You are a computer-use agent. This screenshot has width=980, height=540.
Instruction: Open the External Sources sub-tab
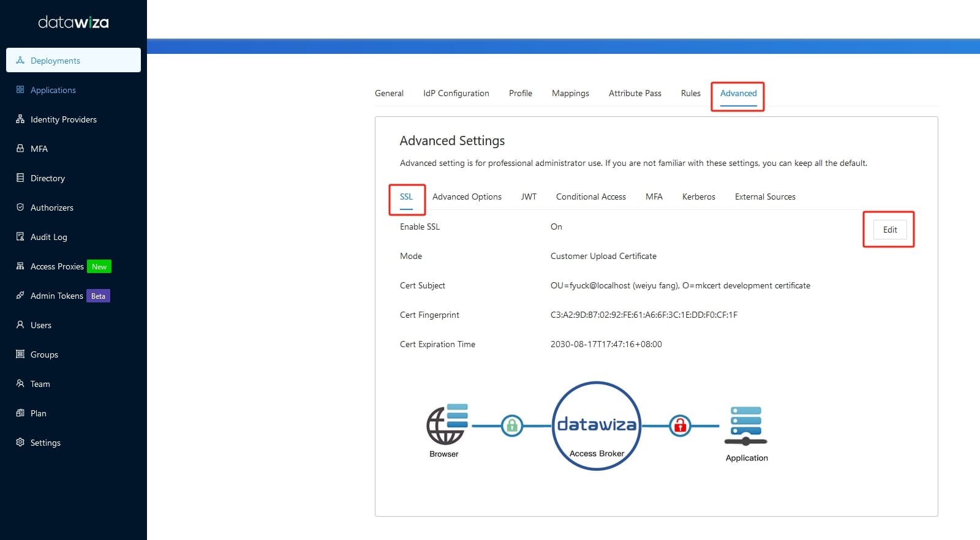[765, 197]
